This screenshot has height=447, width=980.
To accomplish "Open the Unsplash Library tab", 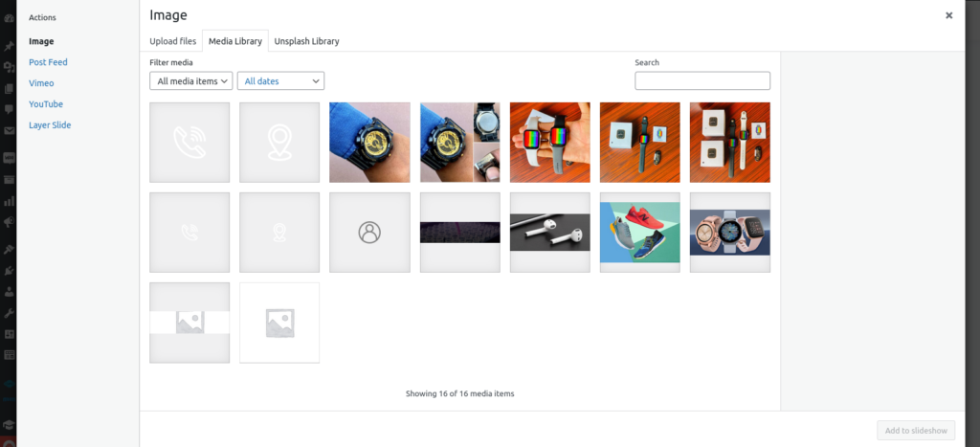I will (307, 41).
